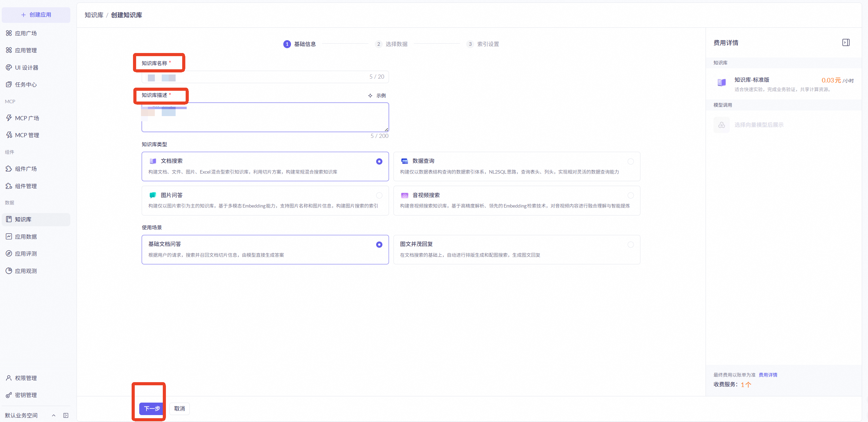The image size is (868, 422).
Task: Toggle sidebar collapse icon at bottom left
Action: tap(66, 415)
